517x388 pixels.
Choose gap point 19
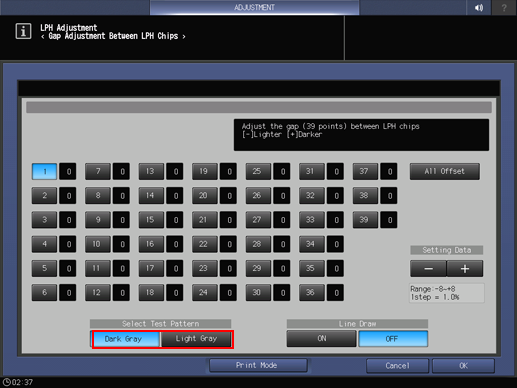[205, 171]
